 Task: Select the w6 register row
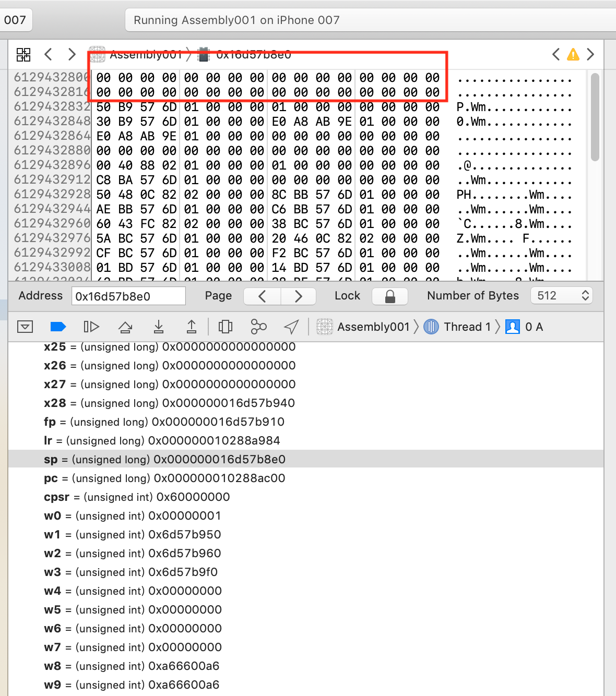click(x=306, y=629)
